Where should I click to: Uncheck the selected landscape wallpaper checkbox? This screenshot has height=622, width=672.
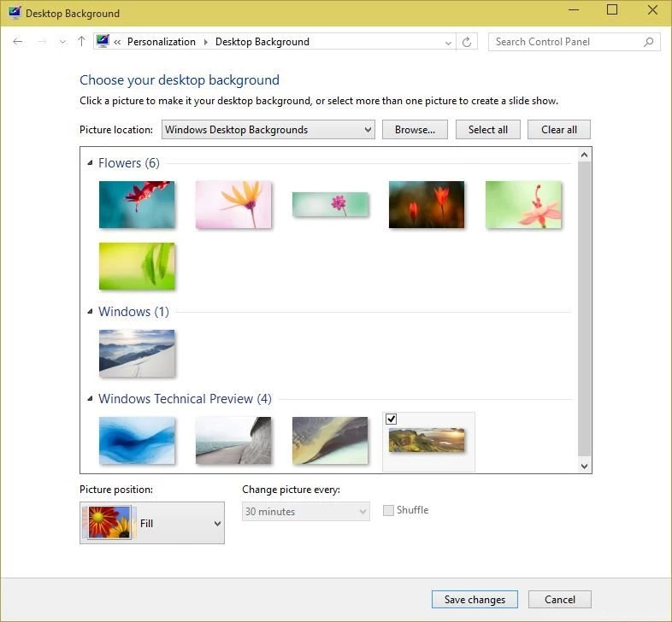(392, 420)
